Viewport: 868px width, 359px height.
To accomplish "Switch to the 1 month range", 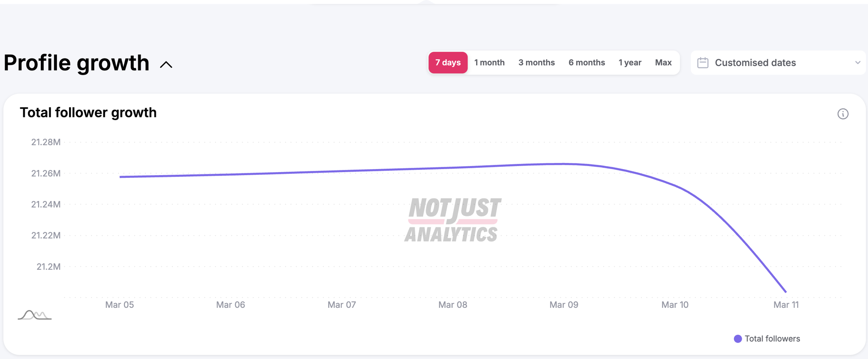I will [x=490, y=63].
